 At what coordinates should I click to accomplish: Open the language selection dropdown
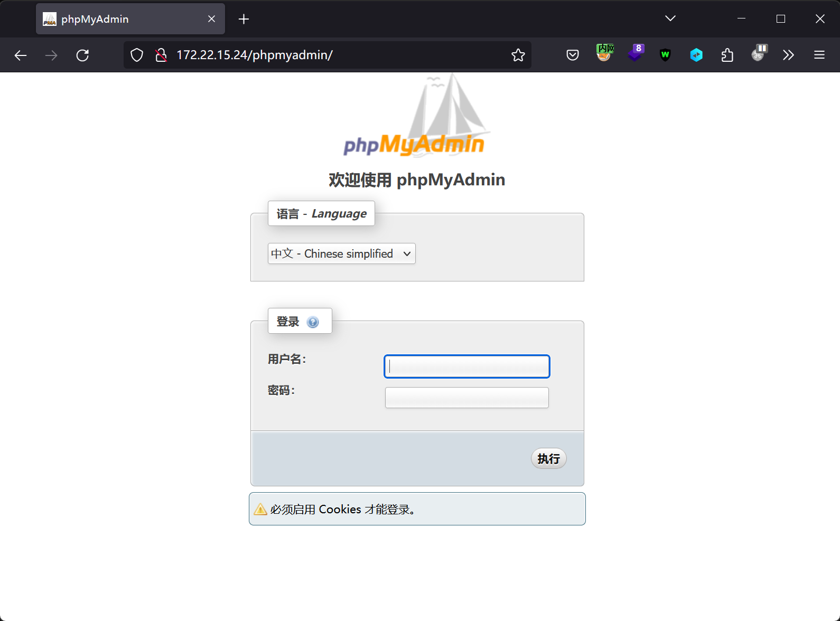click(342, 253)
